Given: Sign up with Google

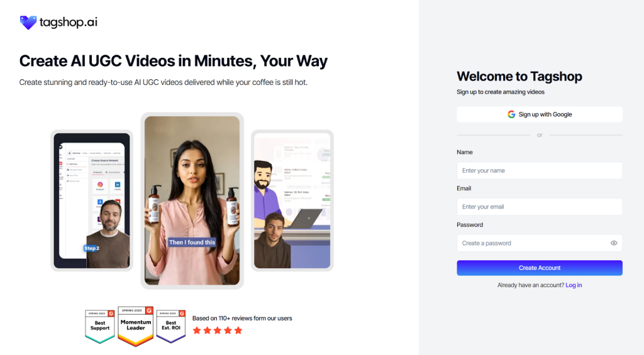Looking at the screenshot, I should pyautogui.click(x=539, y=114).
